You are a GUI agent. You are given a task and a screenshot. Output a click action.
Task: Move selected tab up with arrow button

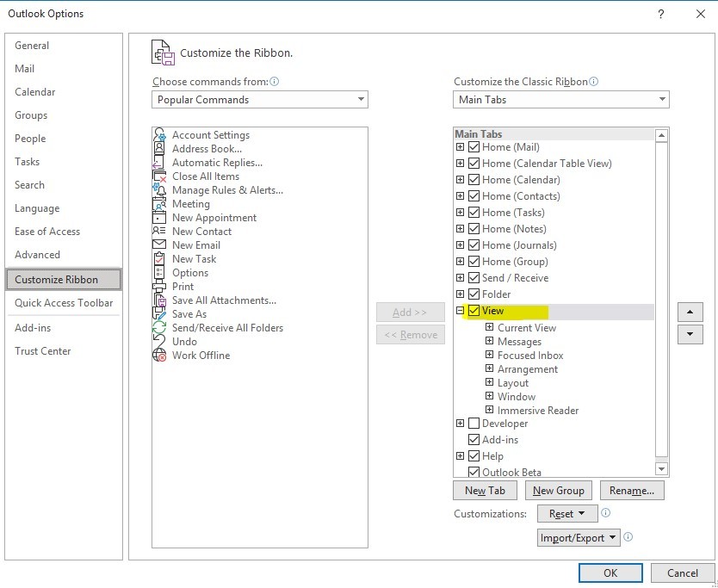coord(690,312)
